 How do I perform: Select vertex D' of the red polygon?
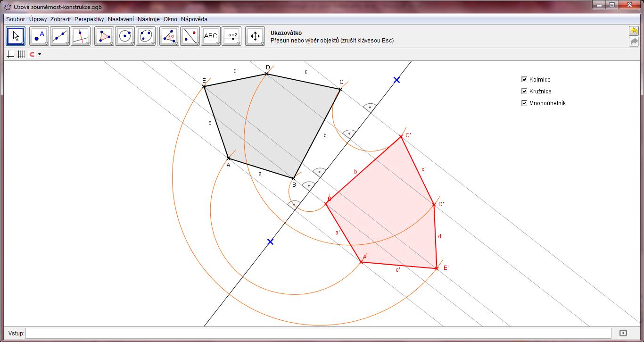pyautogui.click(x=434, y=205)
